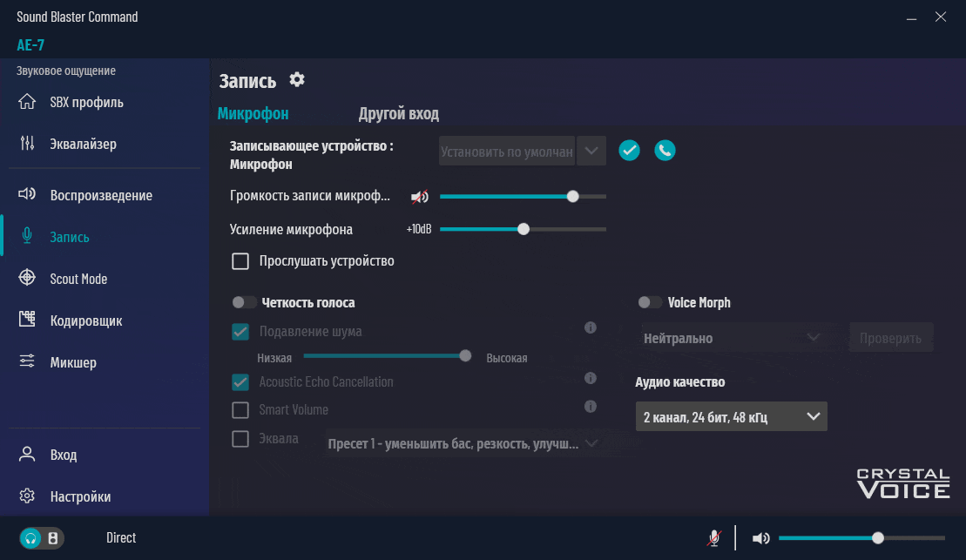966x560 pixels.
Task: Switch headphones/speakers output toggle
Action: click(42, 538)
